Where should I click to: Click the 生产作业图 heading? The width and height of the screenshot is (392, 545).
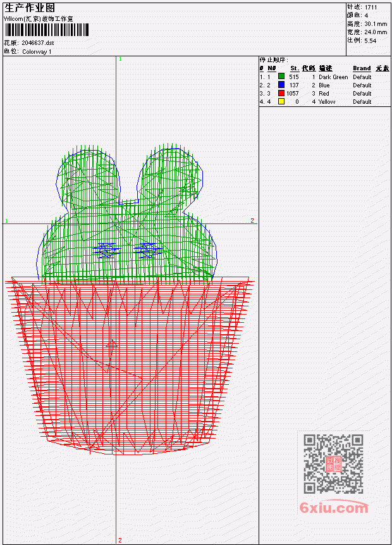pos(30,8)
